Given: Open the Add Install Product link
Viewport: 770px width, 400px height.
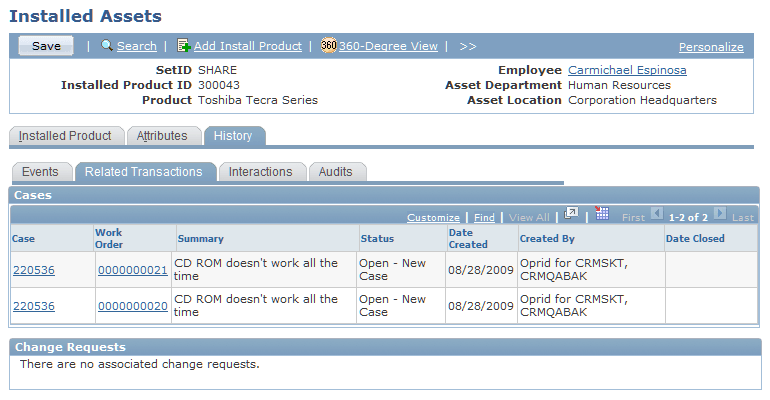Looking at the screenshot, I should 248,46.
